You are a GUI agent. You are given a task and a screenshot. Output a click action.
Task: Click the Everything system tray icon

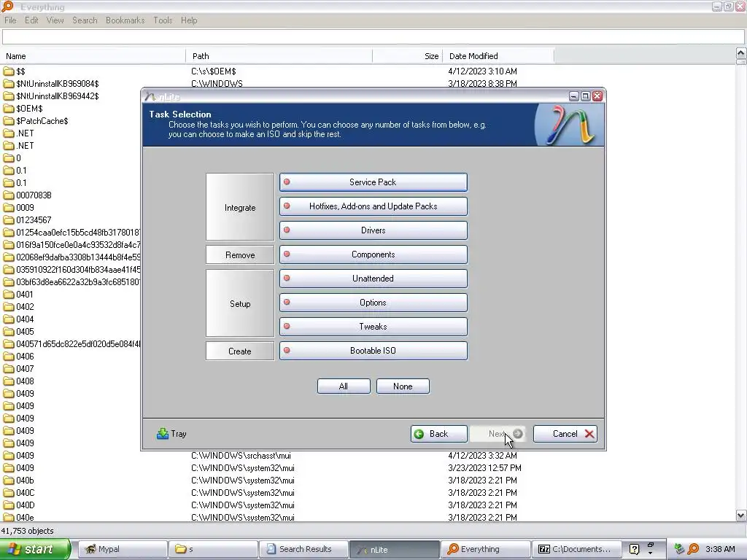tap(693, 549)
